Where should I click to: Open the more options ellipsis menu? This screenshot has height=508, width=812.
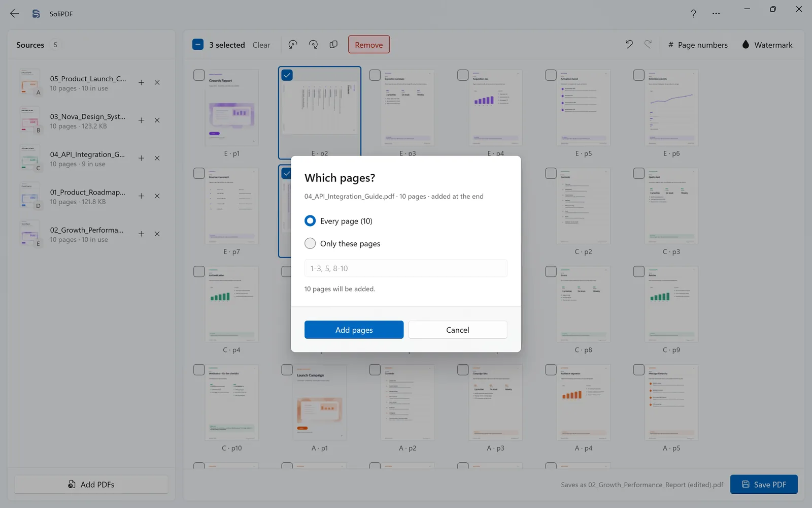click(x=716, y=14)
